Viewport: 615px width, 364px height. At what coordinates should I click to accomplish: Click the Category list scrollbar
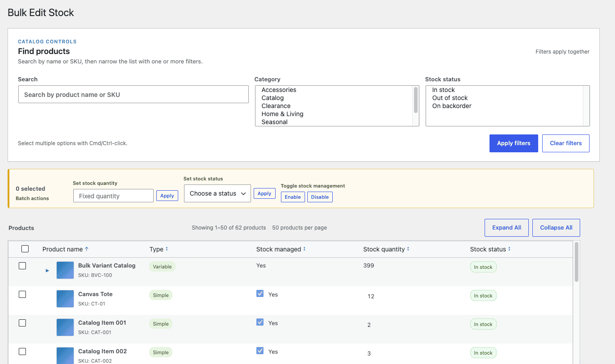(x=416, y=100)
